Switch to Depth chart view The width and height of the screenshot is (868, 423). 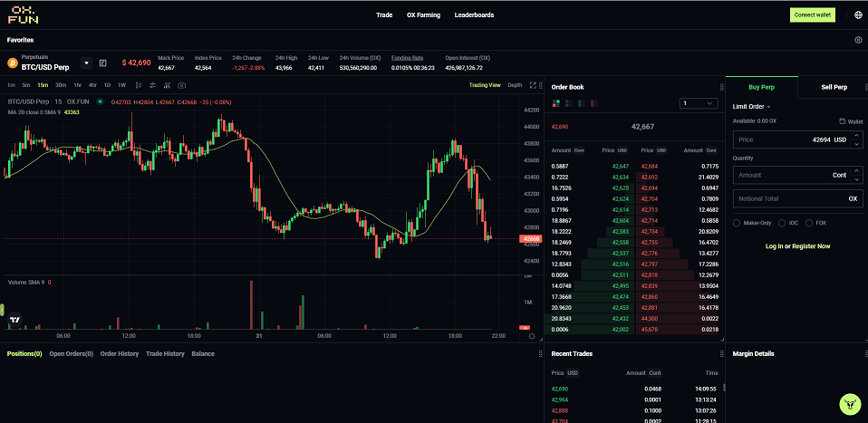[515, 85]
